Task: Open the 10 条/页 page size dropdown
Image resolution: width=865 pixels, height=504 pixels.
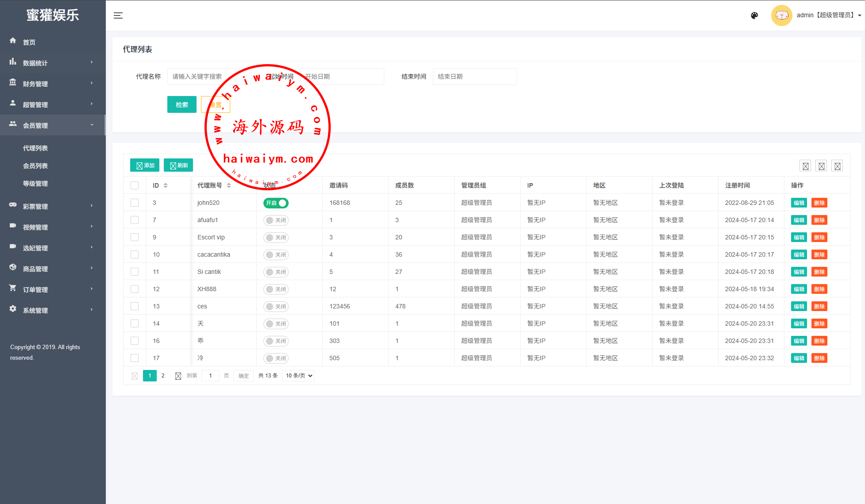Action: pyautogui.click(x=298, y=376)
